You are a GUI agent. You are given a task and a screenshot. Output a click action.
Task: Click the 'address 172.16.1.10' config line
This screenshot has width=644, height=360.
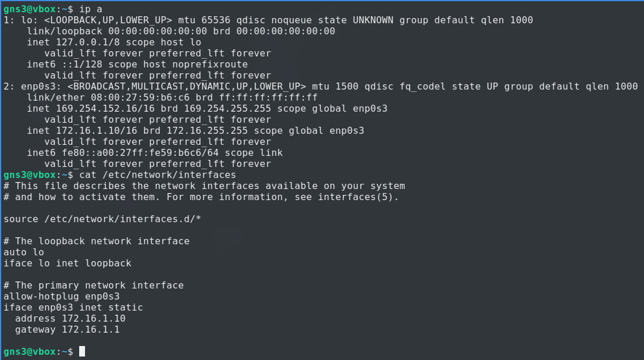(70, 318)
